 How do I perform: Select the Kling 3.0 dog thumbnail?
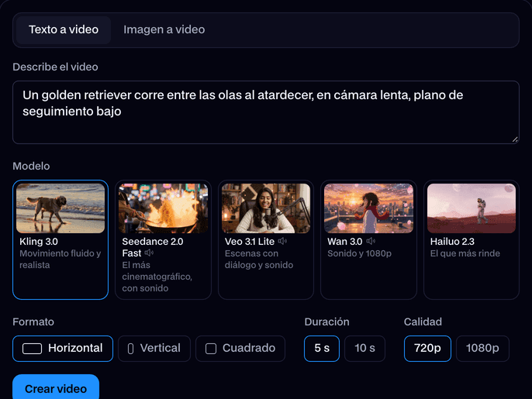(x=60, y=208)
